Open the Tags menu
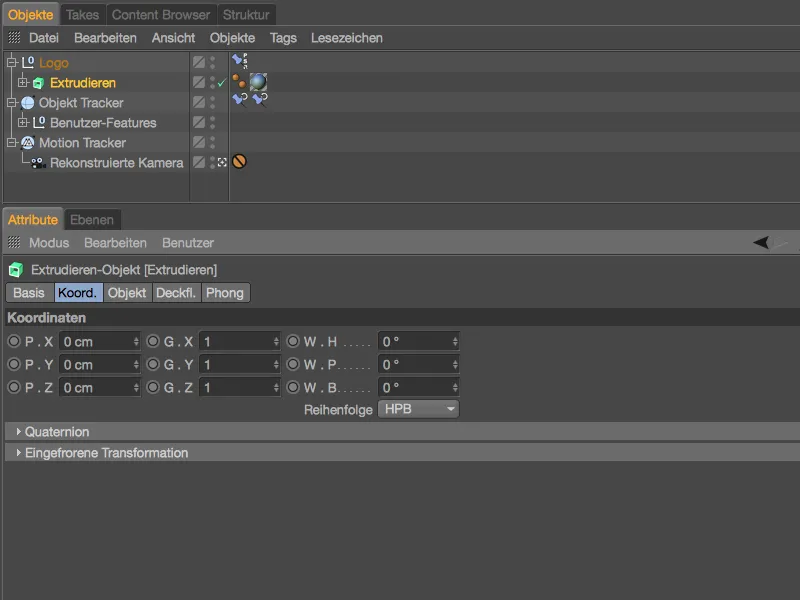The height and width of the screenshot is (600, 800). pos(283,38)
